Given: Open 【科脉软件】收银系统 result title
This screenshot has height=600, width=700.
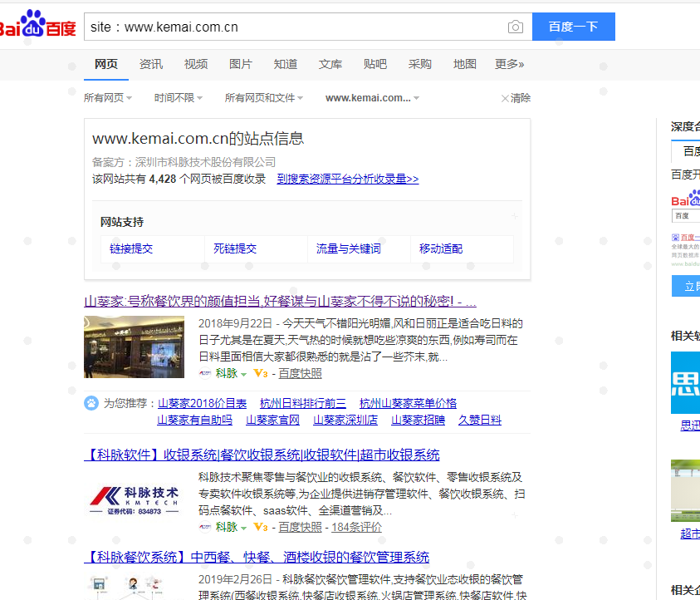Looking at the screenshot, I should [x=262, y=455].
